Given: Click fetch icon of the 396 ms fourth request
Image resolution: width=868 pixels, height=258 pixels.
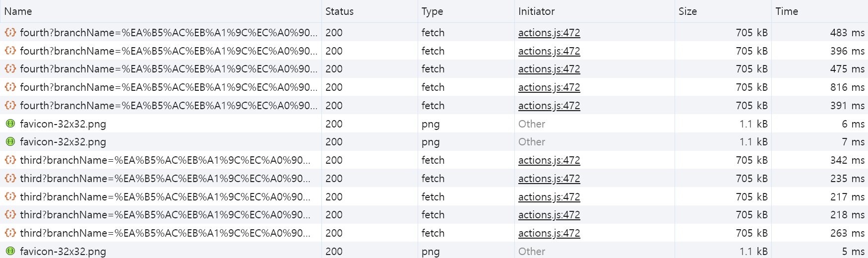Looking at the screenshot, I should 10,51.
